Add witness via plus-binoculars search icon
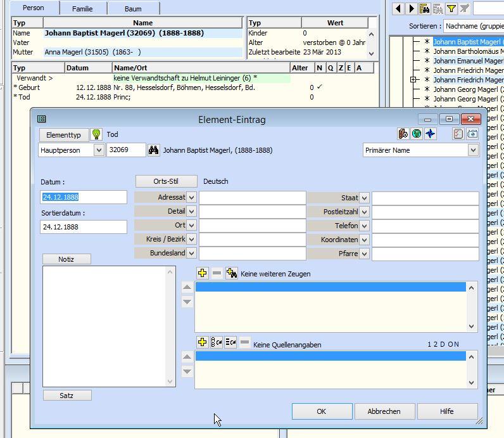The image size is (504, 438). (232, 273)
